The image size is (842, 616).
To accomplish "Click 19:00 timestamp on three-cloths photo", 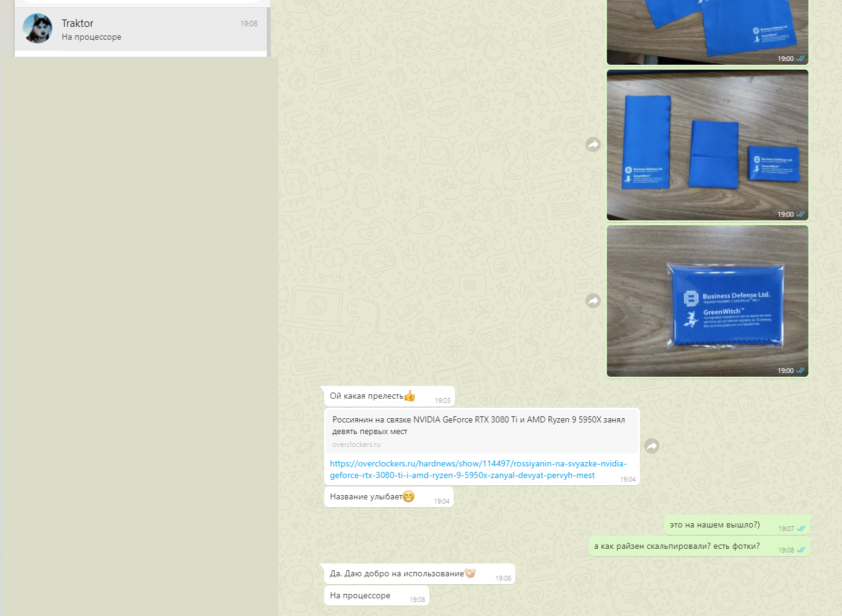I will pos(786,214).
